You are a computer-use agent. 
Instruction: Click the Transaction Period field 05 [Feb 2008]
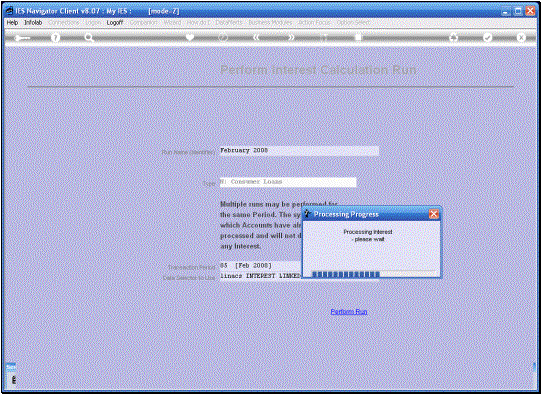261,266
